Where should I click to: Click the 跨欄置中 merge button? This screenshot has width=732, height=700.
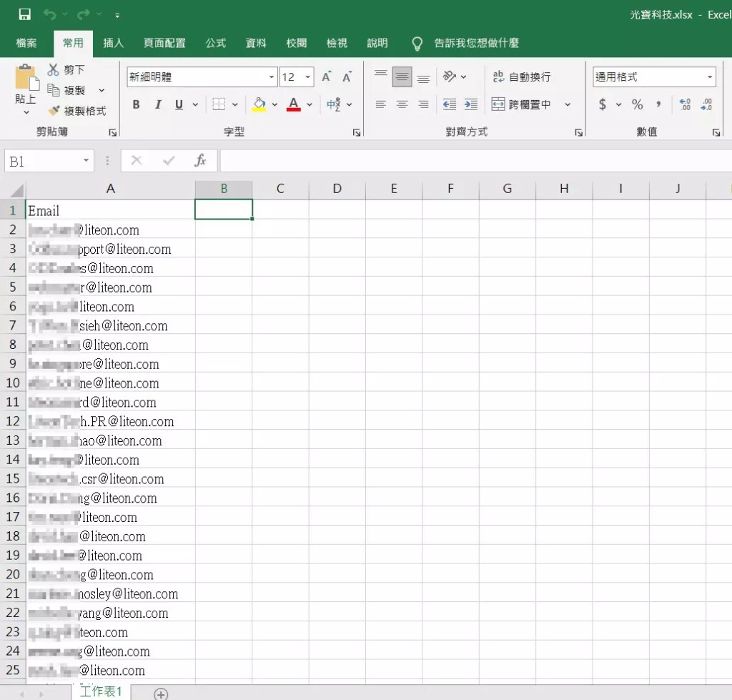pos(522,104)
